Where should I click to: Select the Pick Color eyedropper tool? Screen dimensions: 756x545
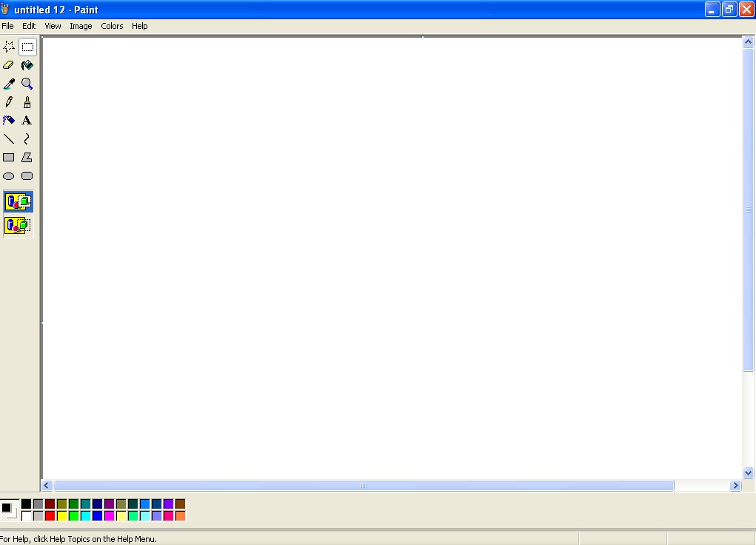8,83
